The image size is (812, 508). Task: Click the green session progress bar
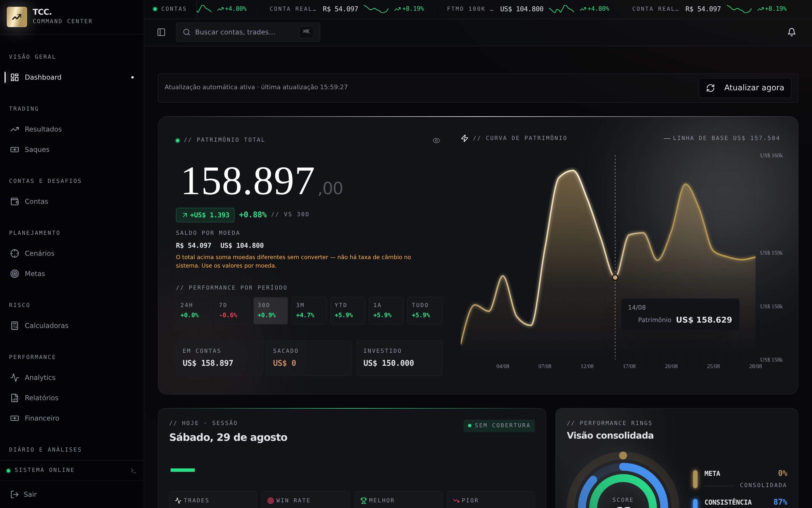(182, 470)
